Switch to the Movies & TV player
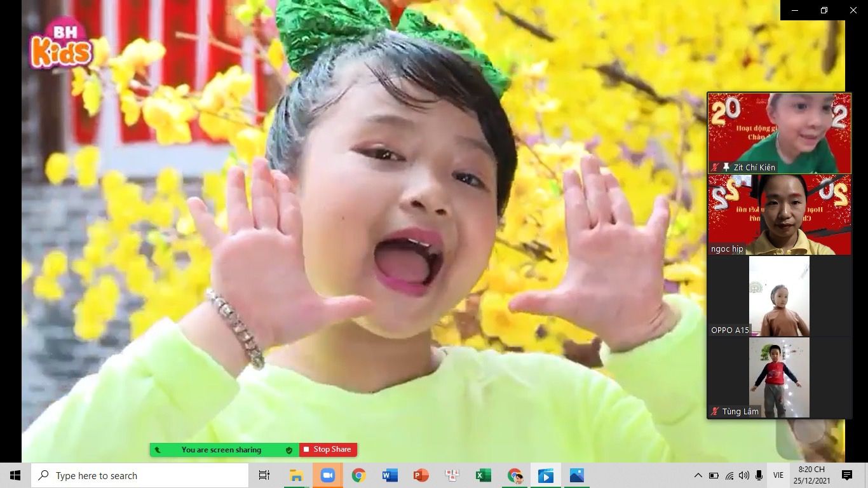 [545, 475]
